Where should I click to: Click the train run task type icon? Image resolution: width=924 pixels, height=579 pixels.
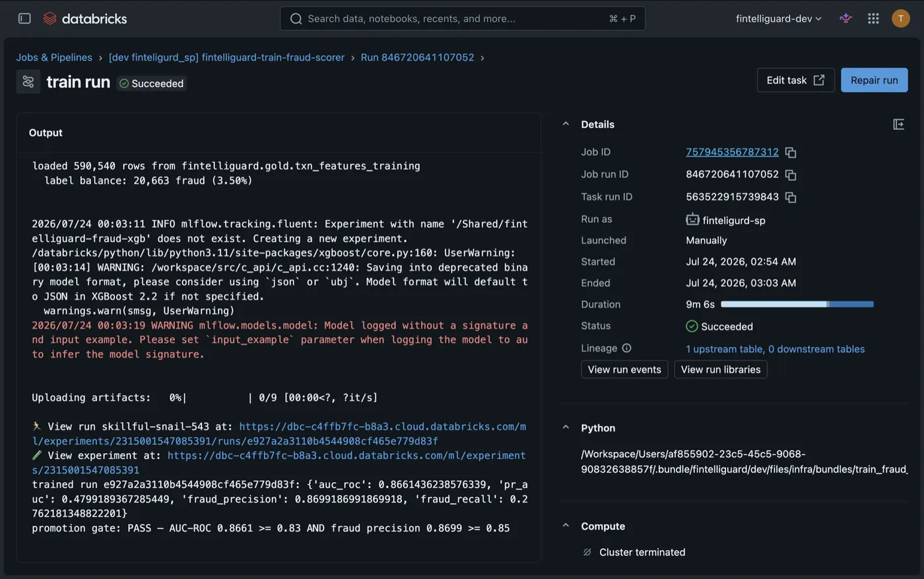[28, 82]
